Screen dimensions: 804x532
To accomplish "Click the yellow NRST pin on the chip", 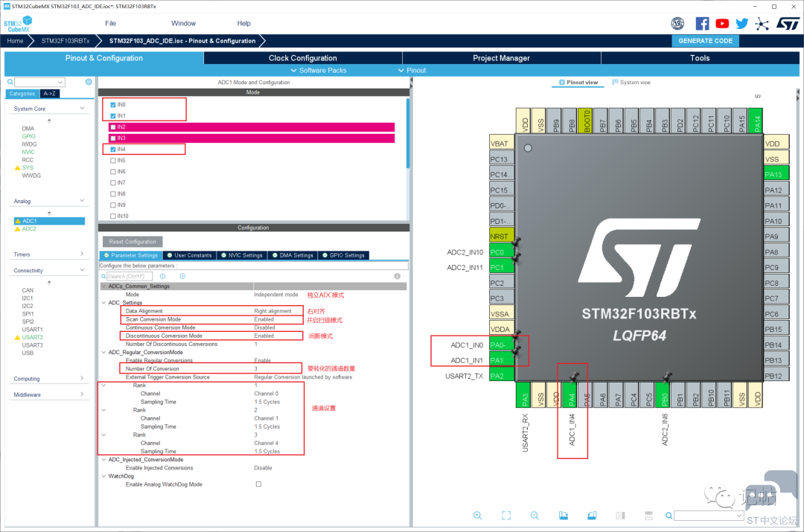I will [x=502, y=237].
